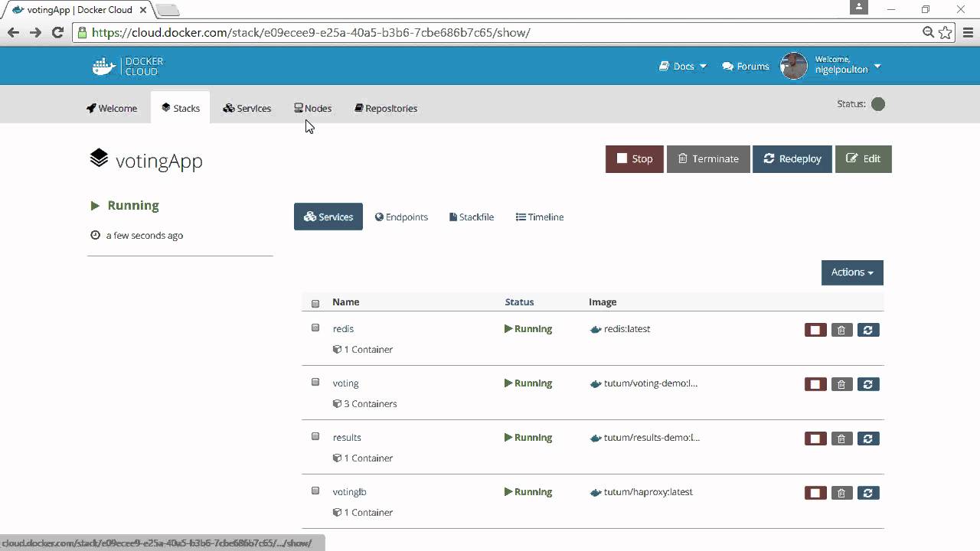
Task: Redeploy the redis service via its refresh icon
Action: [x=868, y=330]
